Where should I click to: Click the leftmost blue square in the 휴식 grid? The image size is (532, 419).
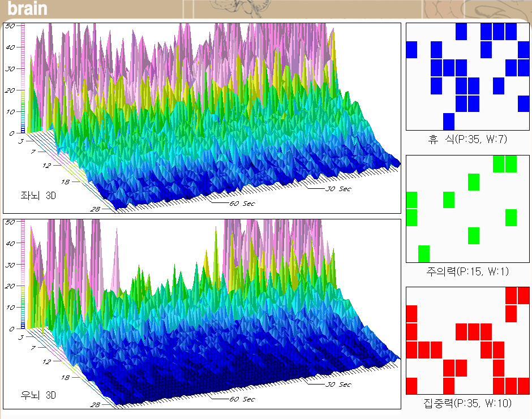pyautogui.click(x=411, y=50)
